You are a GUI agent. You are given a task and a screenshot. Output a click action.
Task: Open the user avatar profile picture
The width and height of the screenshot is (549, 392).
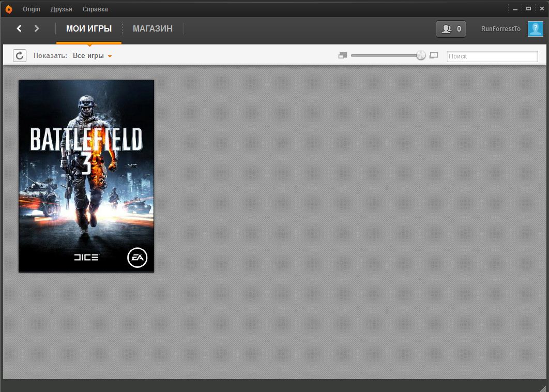tap(536, 29)
